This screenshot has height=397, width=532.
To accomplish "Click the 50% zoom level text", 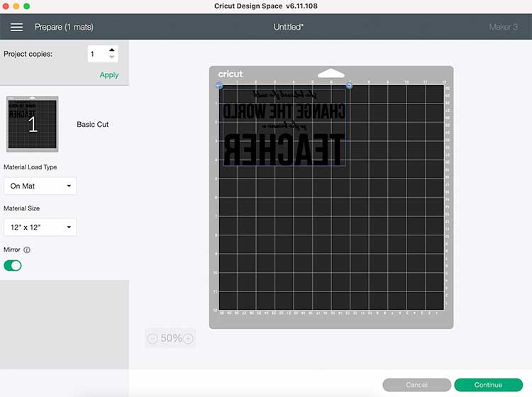I will 171,338.
